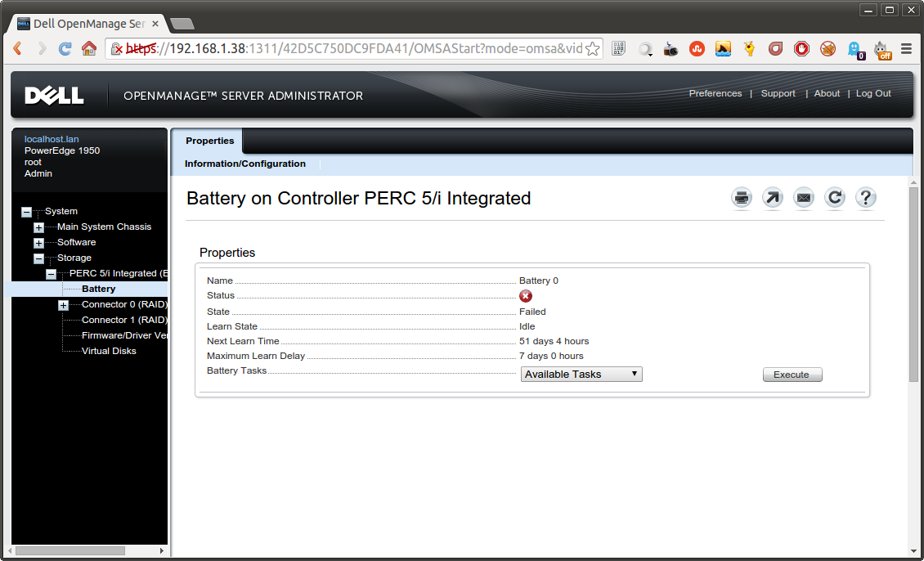Screen dimensions: 924x561
Task: Expand the Main System Chassis node
Action: [38, 227]
